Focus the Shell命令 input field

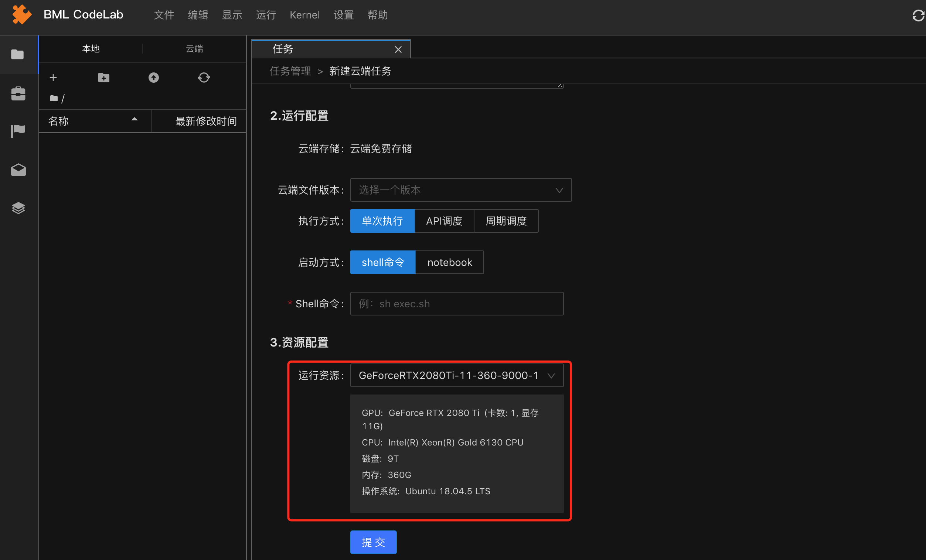pyautogui.click(x=457, y=304)
